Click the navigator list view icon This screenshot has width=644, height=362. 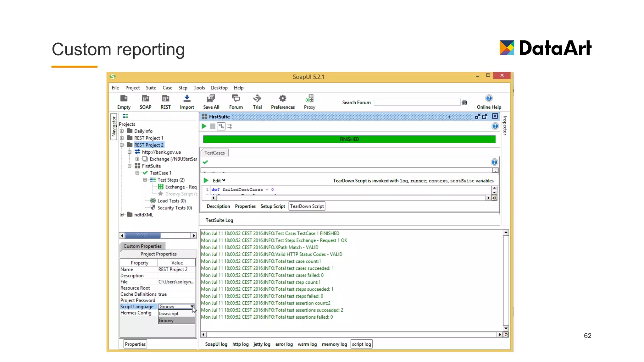pos(125,116)
